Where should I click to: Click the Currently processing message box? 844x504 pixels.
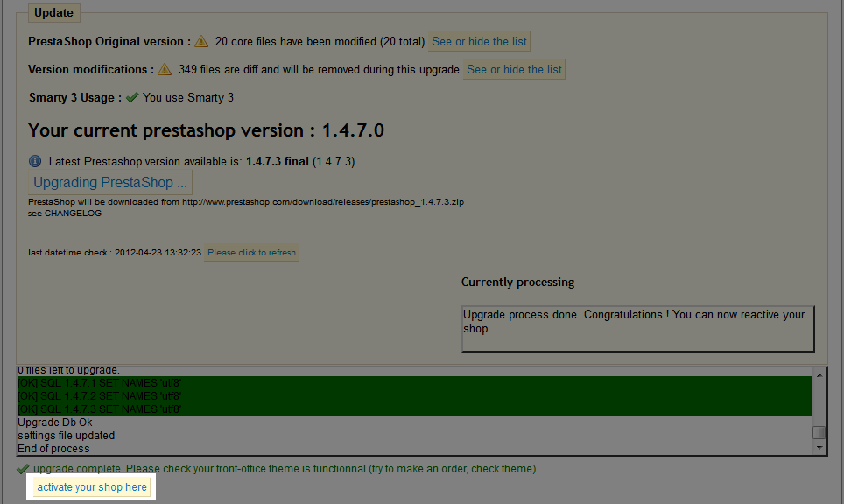tap(637, 328)
